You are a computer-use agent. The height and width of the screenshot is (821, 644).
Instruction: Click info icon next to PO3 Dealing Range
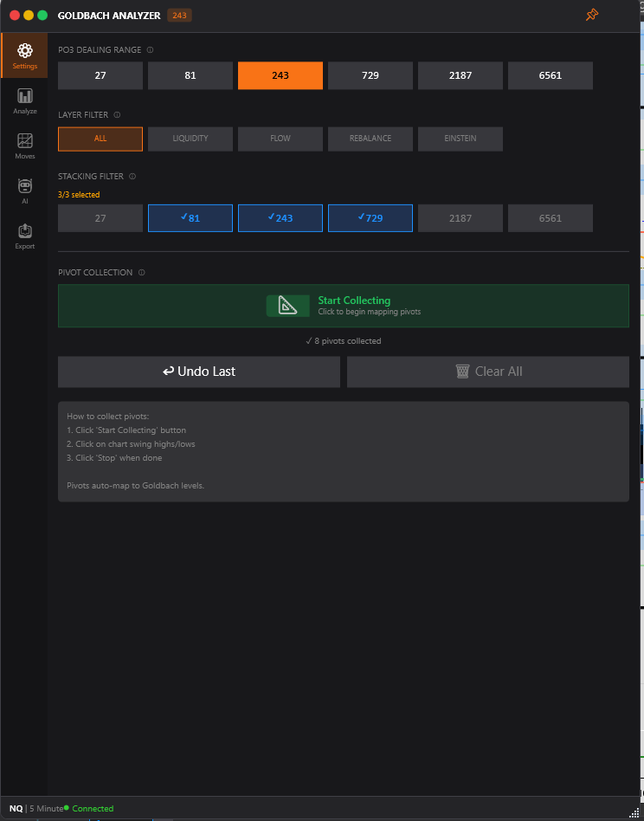(151, 50)
